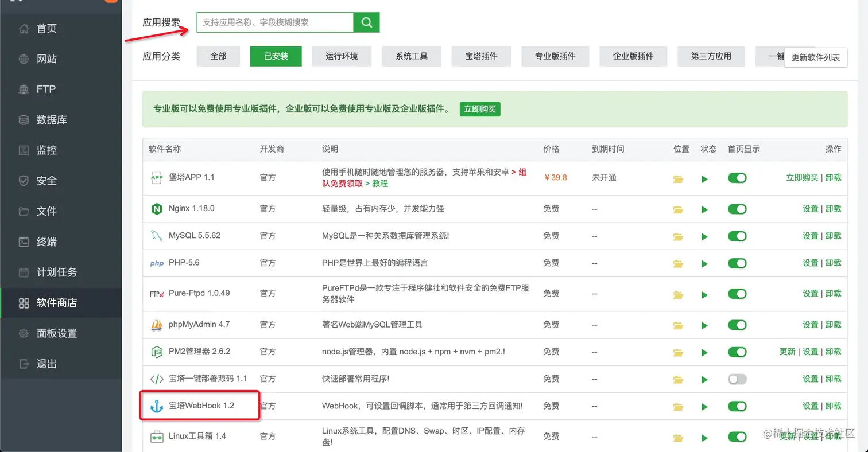Select the 全部 category tab

tap(218, 56)
